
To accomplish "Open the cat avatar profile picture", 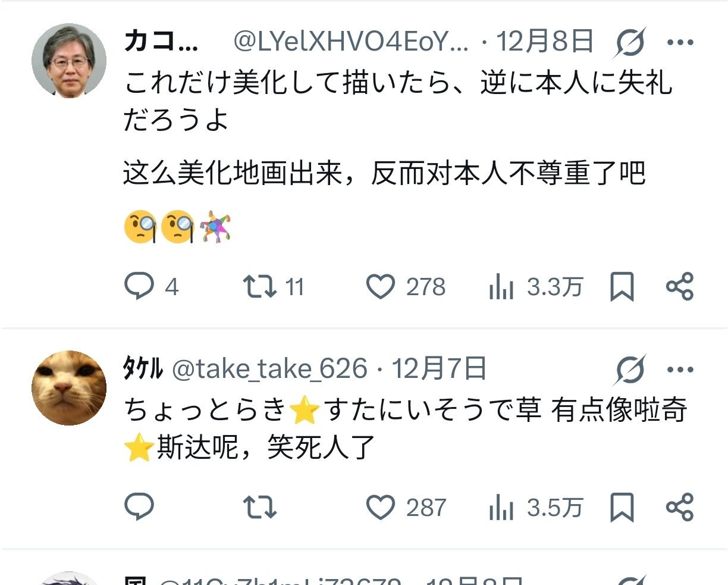I will [x=69, y=388].
